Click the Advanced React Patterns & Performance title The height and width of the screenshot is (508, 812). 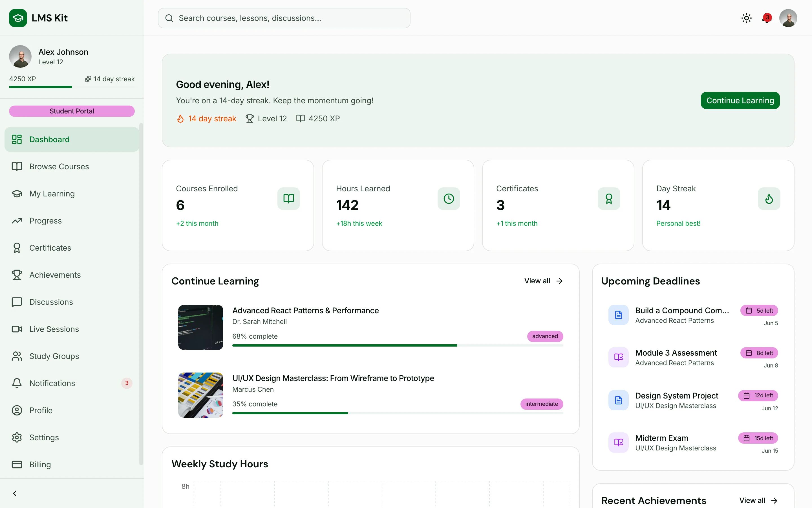(x=305, y=310)
